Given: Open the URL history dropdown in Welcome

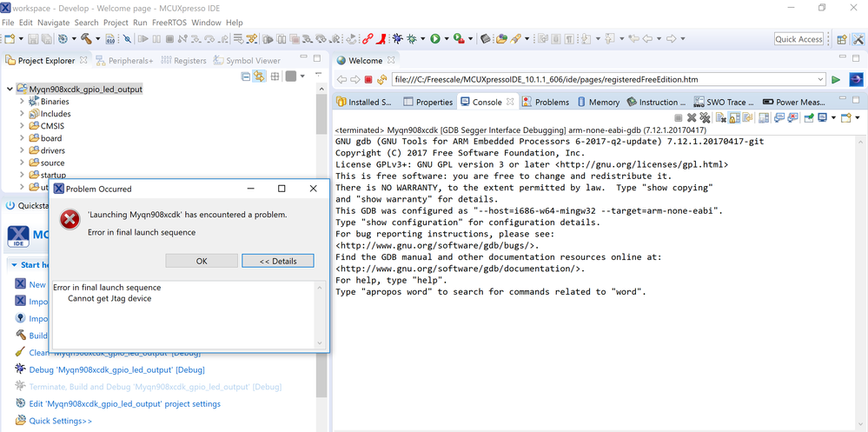Looking at the screenshot, I should pos(821,80).
